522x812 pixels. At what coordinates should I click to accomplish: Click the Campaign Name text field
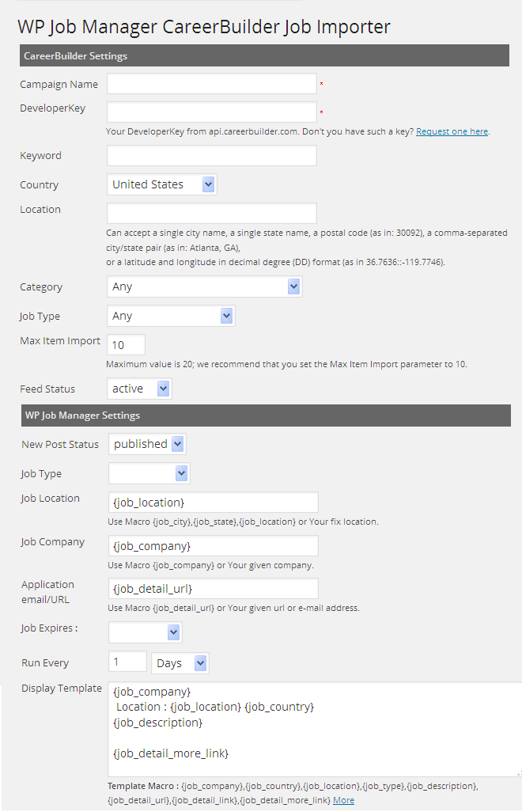tap(211, 84)
